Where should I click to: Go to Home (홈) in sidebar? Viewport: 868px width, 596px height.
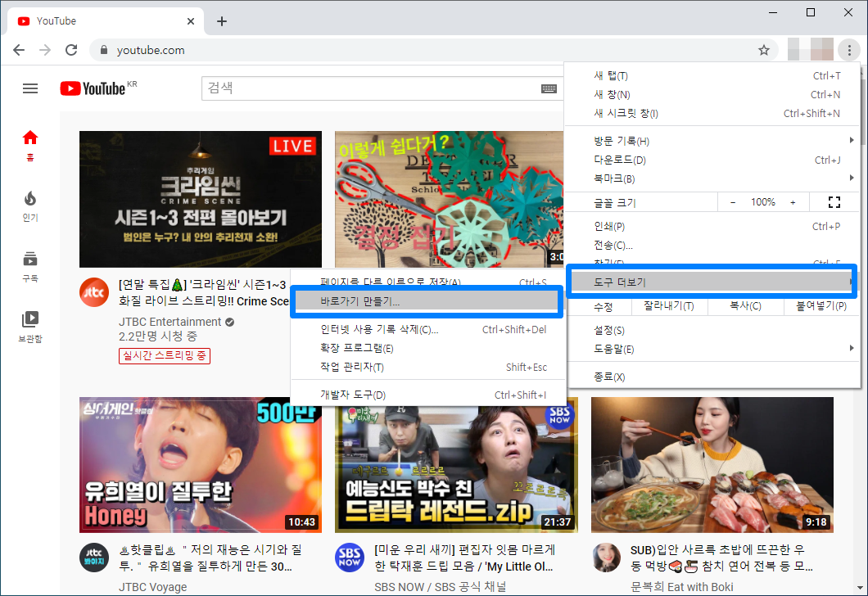[x=30, y=146]
